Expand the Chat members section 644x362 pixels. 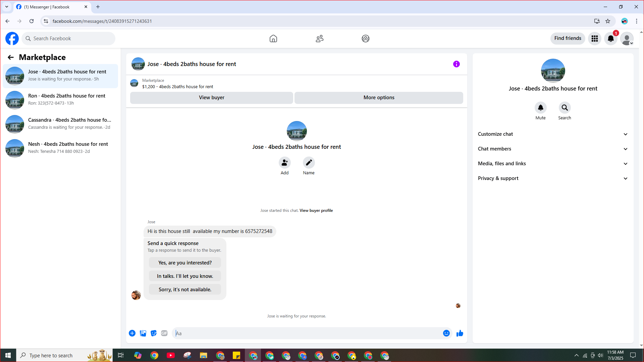[553, 149]
